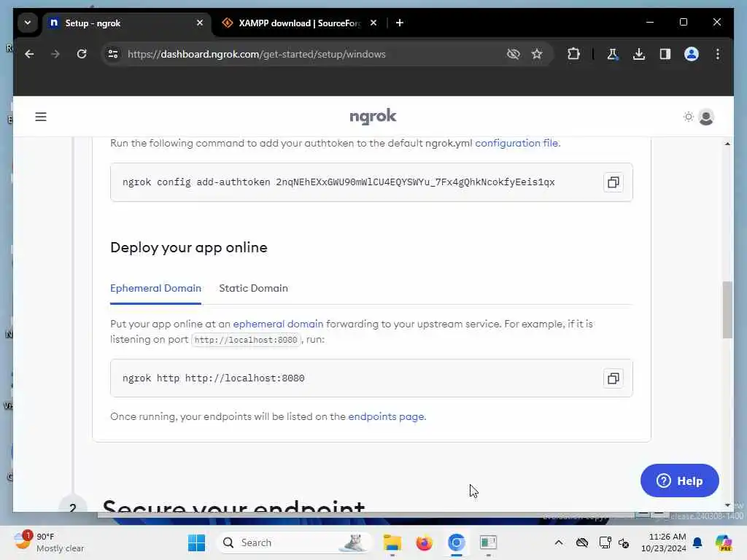
Task: Go forward in the browser
Action: pyautogui.click(x=55, y=54)
